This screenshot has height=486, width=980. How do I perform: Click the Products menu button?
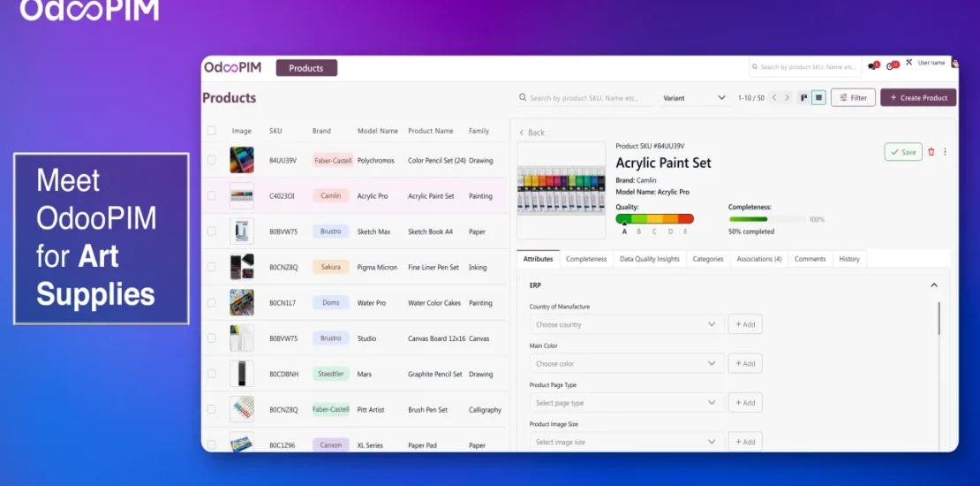tap(306, 68)
